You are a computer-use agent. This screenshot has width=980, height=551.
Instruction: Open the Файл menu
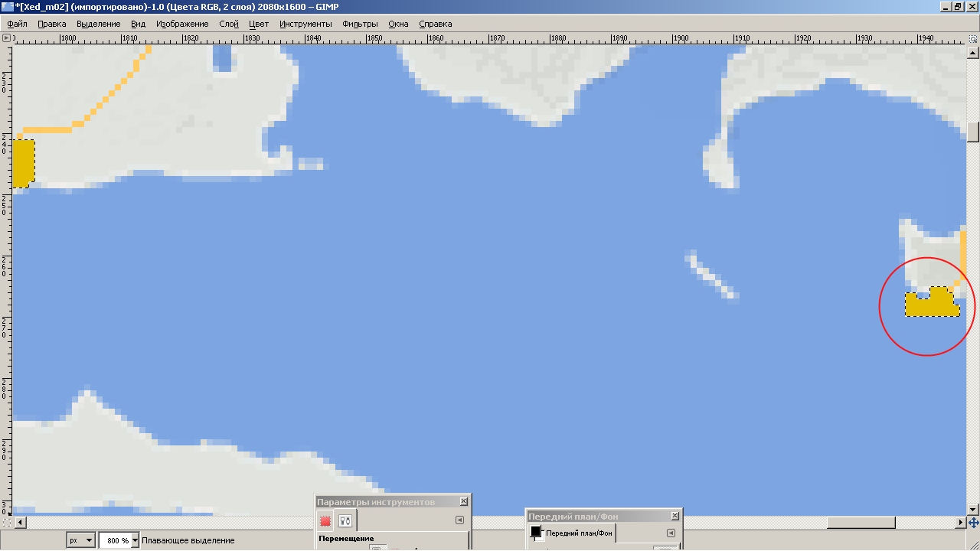[17, 24]
